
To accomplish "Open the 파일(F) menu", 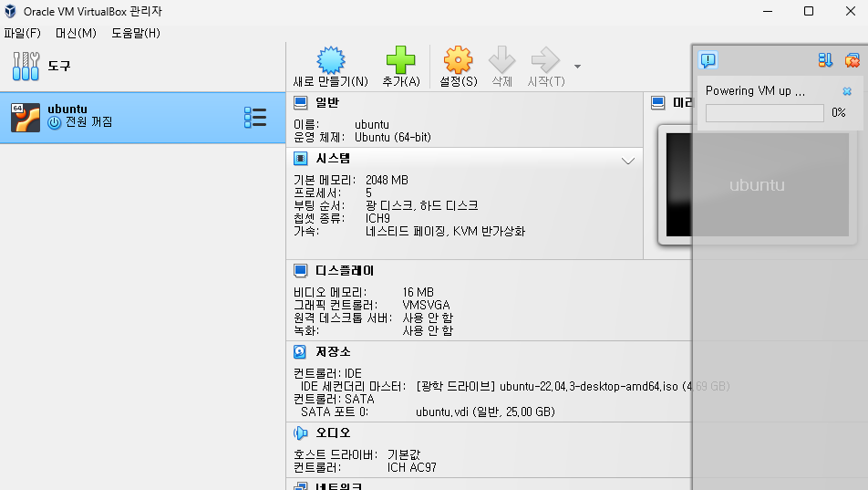I will point(22,33).
